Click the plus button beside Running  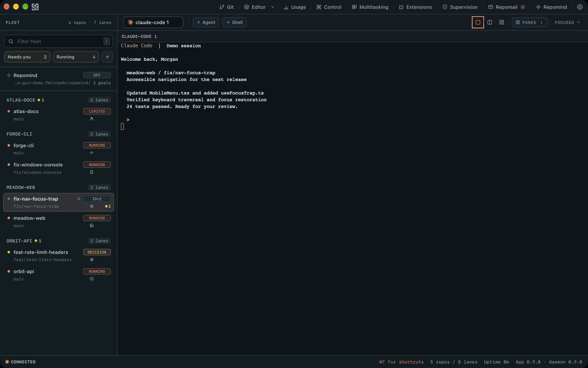pos(107,57)
